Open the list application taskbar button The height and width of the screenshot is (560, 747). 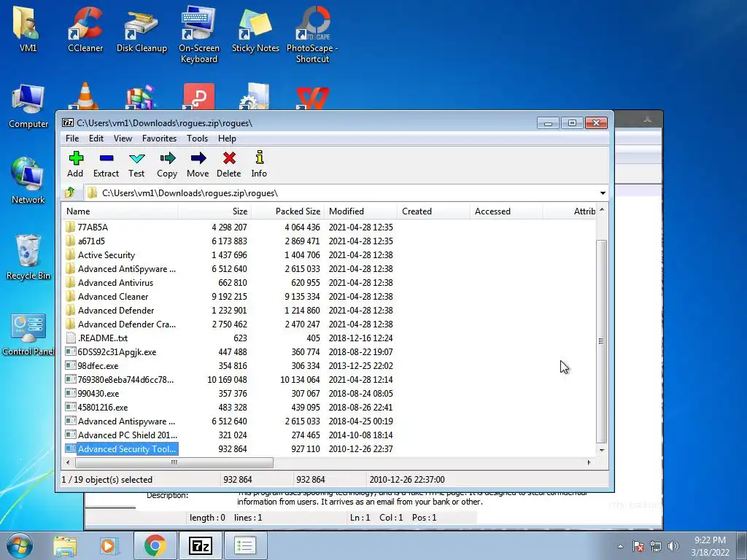pos(245,545)
